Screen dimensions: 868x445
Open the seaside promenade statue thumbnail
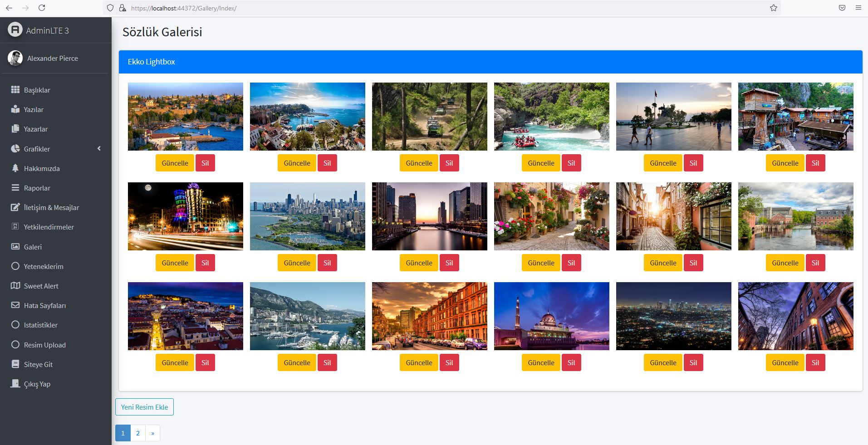coord(674,117)
